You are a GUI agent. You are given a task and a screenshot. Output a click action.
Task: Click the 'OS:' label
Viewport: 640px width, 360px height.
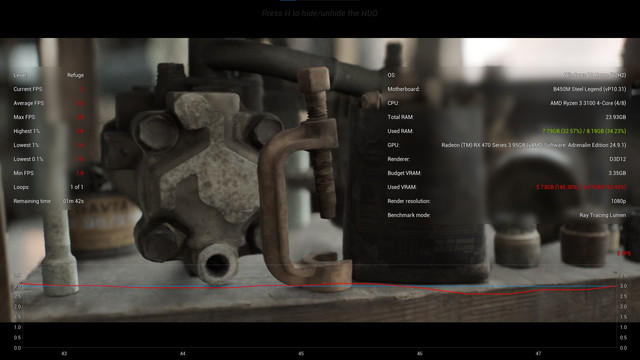tap(391, 75)
